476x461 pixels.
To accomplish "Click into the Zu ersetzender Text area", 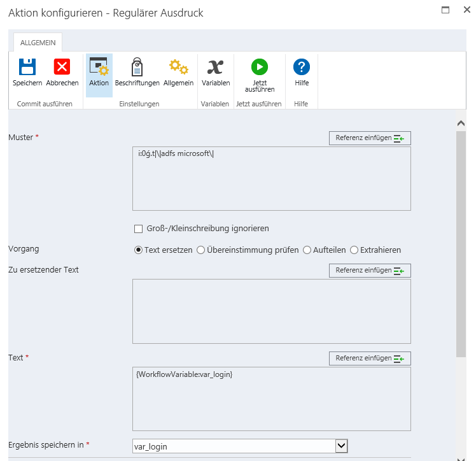I will click(271, 311).
